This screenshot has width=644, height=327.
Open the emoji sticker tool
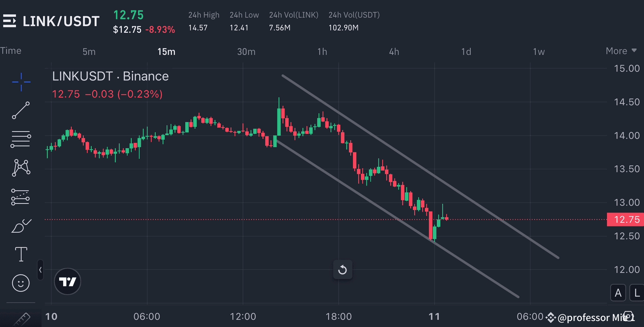click(21, 283)
